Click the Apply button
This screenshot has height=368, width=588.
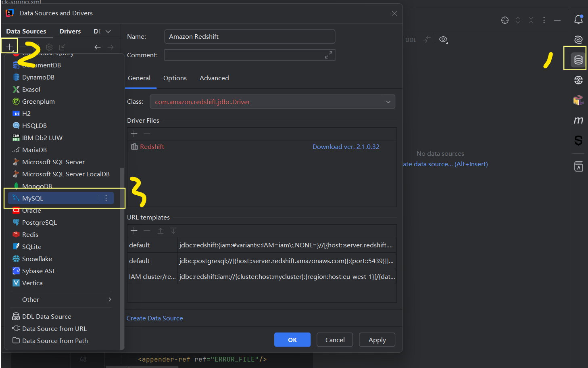(377, 340)
